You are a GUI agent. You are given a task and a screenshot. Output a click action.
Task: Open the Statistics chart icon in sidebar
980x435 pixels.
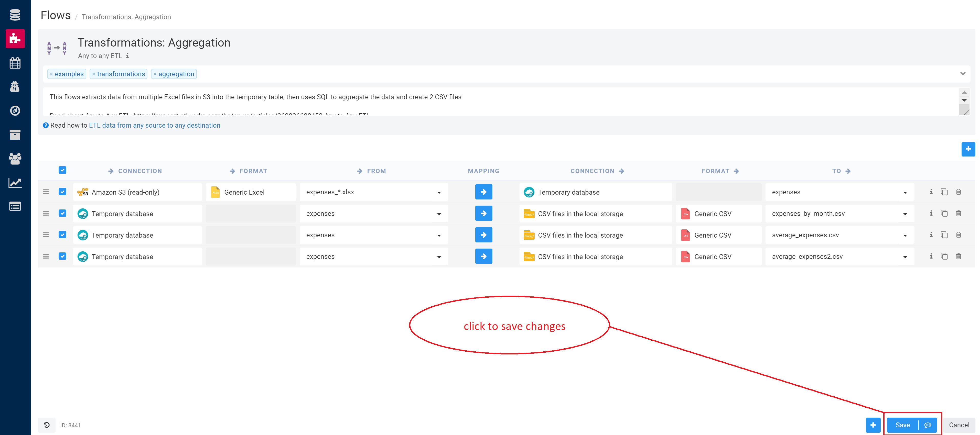[x=15, y=183]
